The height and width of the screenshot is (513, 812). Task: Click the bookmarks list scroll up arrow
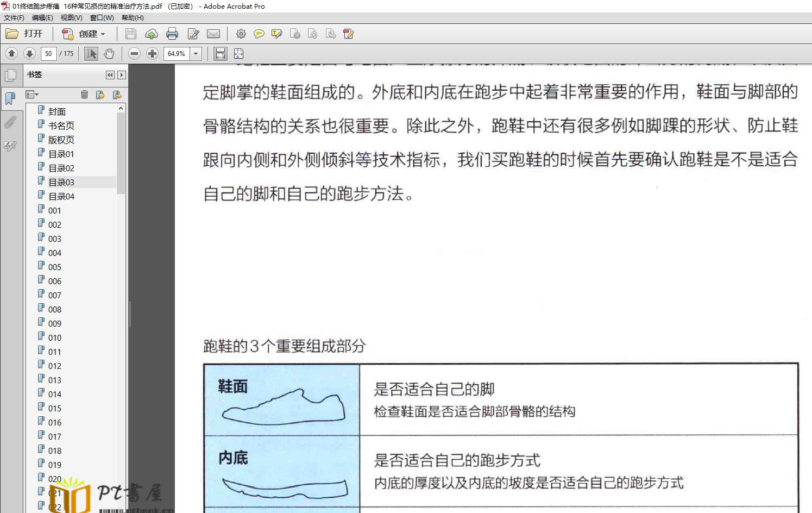coord(121,108)
